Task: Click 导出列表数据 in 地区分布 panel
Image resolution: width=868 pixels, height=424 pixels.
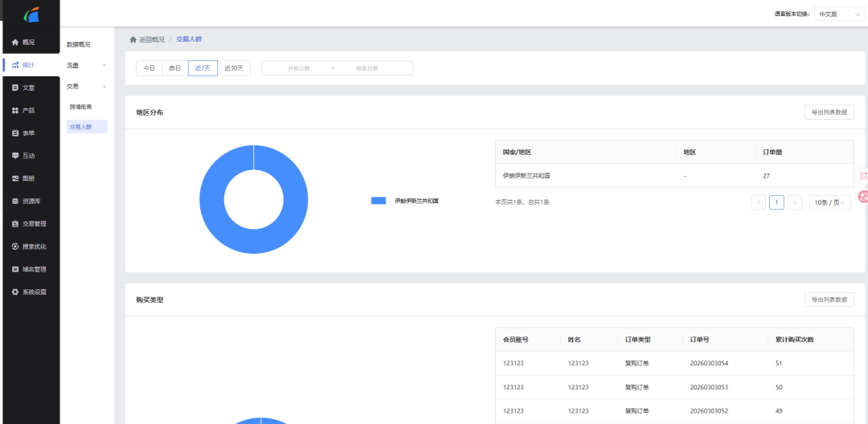Action: [x=829, y=112]
